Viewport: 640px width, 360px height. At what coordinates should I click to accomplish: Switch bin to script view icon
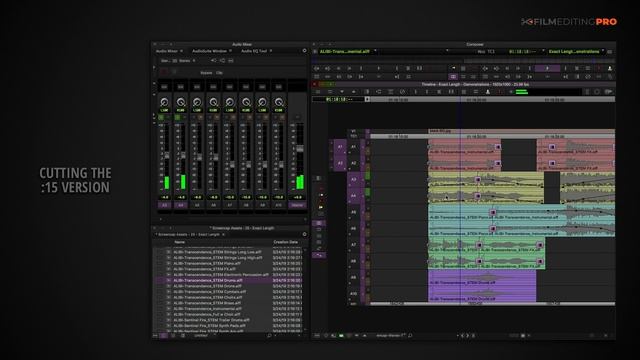182,336
